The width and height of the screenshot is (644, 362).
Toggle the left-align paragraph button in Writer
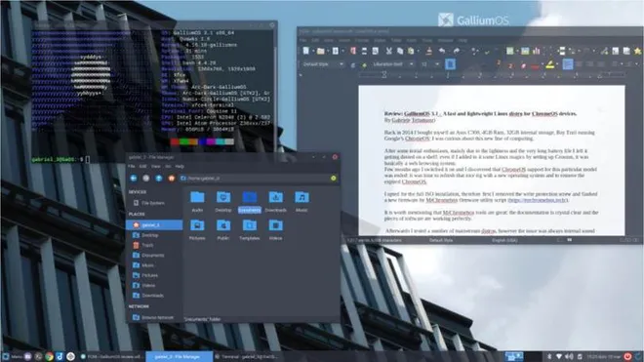pos(568,64)
